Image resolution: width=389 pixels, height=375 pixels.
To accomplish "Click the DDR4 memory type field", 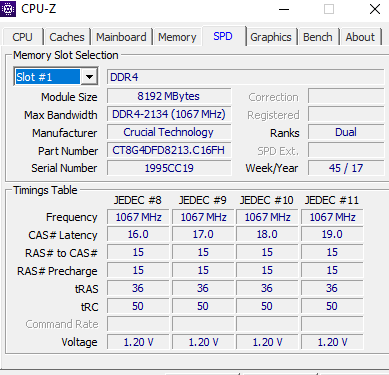I will 245,77.
